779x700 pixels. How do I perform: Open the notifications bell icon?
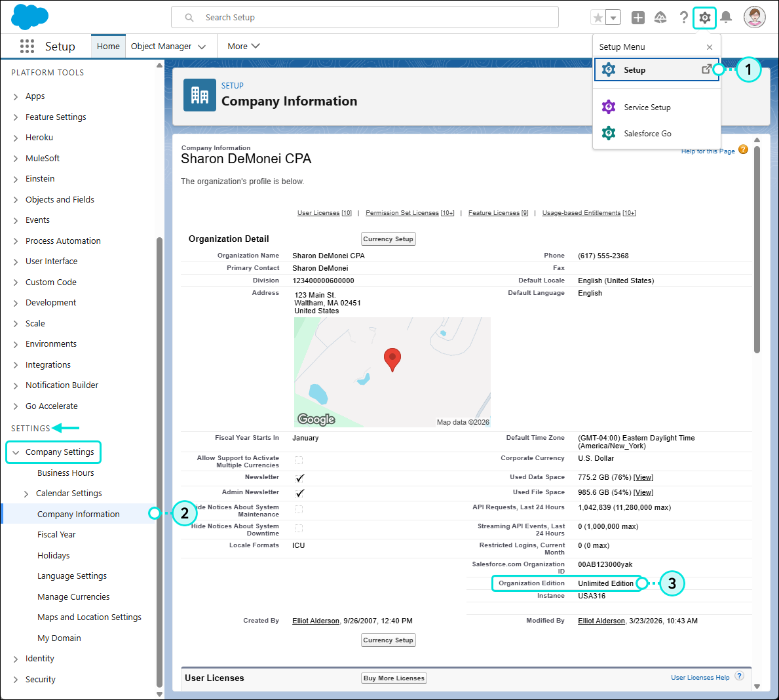[727, 17]
